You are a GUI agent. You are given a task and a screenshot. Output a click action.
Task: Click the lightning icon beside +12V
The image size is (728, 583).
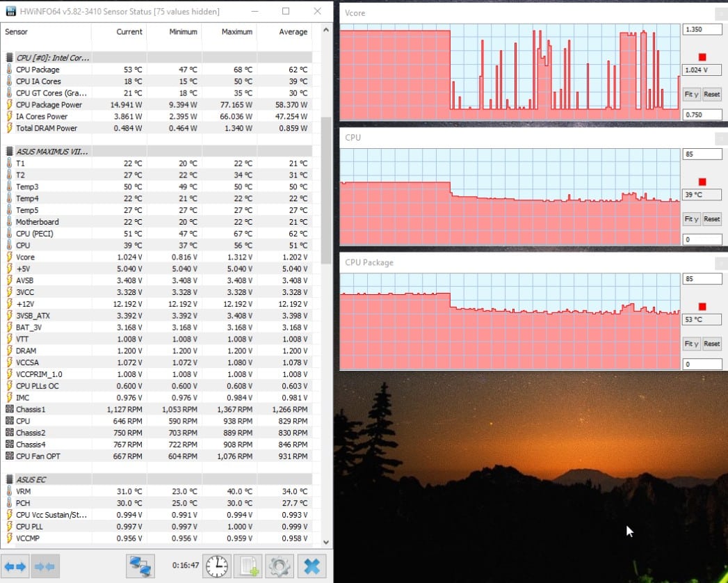tap(9, 304)
